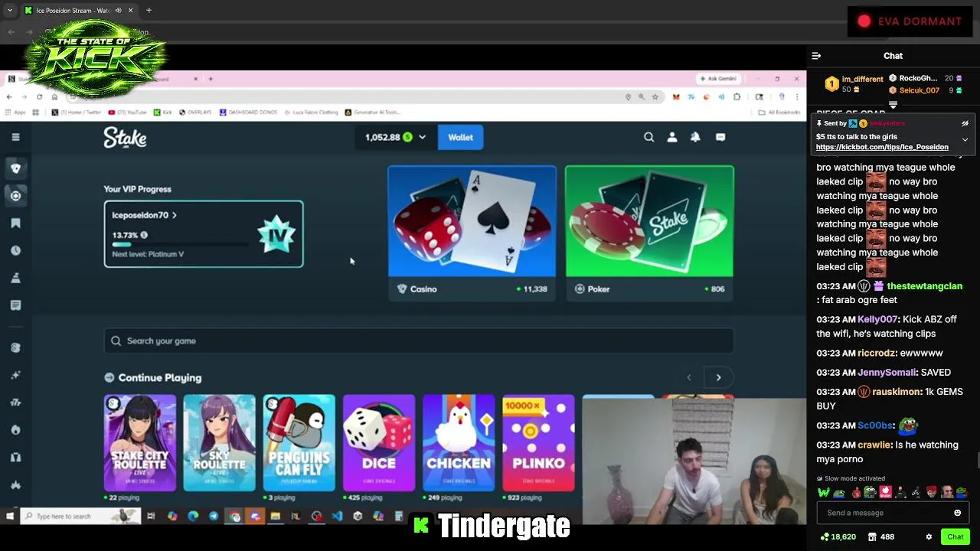
Task: Open the Apps shortcut in bookmarks bar
Action: click(x=15, y=112)
